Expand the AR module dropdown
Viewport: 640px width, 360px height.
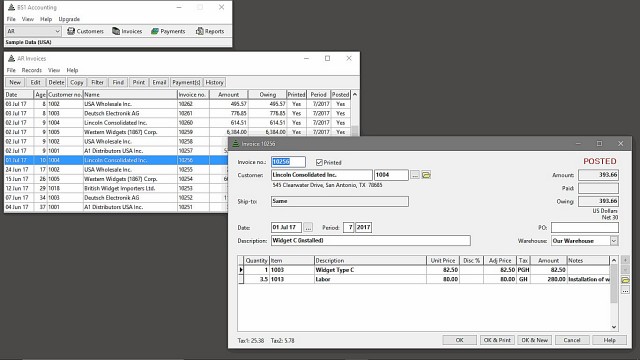point(57,31)
